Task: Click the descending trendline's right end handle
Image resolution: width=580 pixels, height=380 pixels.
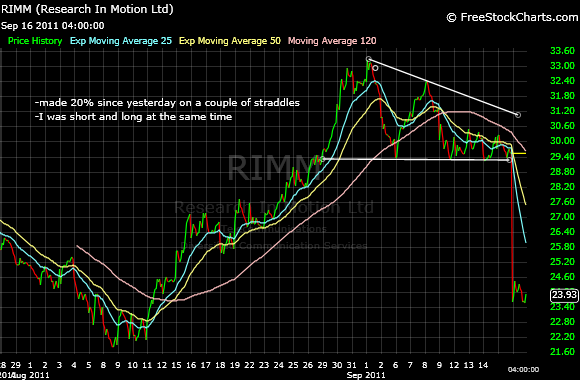Action: click(x=518, y=115)
